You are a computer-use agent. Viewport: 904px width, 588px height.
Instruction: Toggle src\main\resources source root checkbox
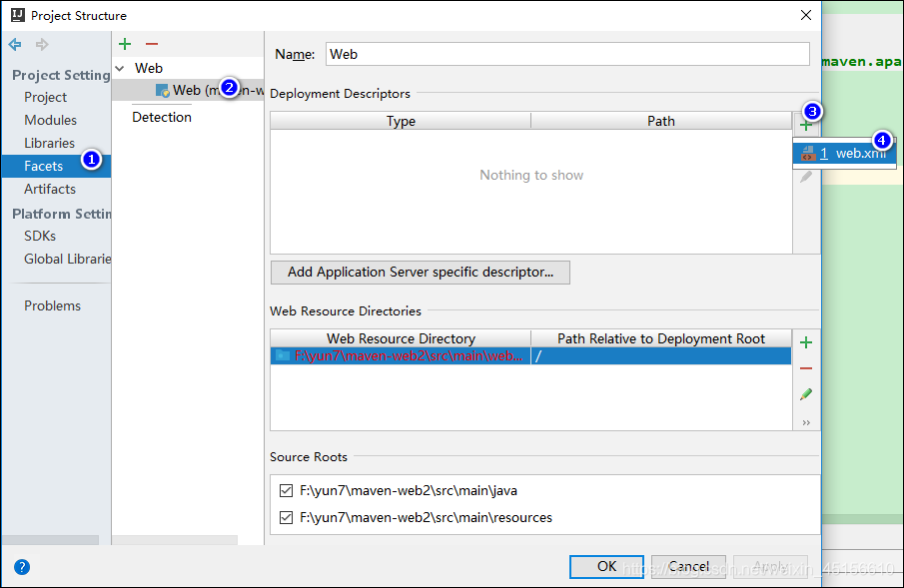286,518
